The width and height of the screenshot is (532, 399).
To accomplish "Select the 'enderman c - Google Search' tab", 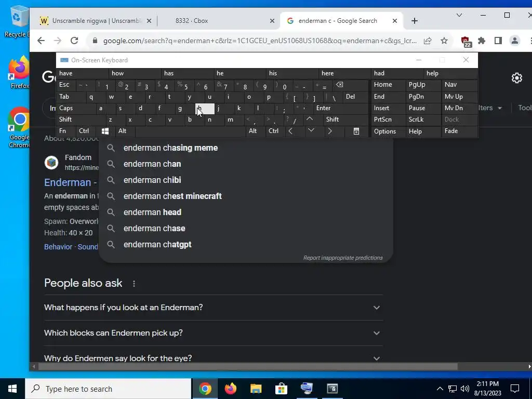I will [342, 21].
